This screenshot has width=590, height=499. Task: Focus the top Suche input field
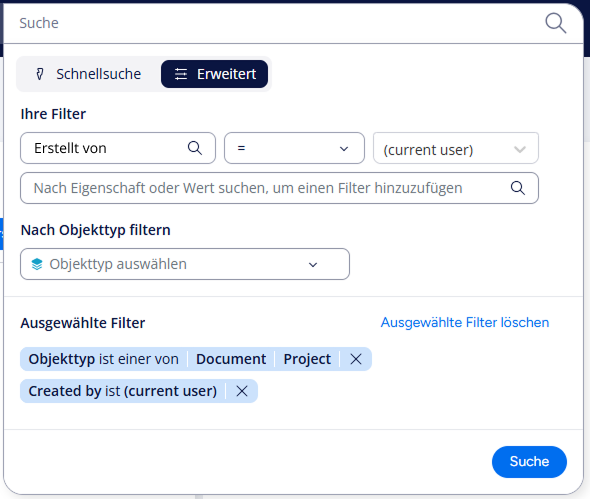pyautogui.click(x=278, y=23)
